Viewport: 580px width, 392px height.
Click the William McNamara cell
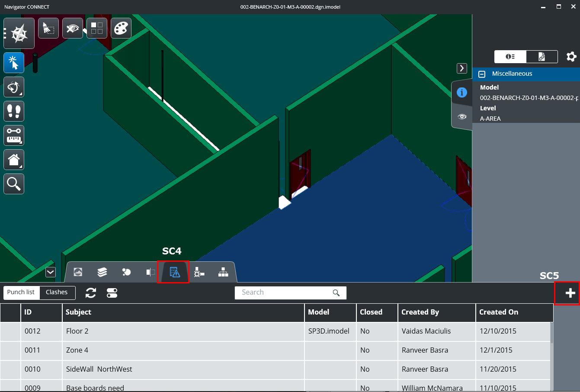437,386
